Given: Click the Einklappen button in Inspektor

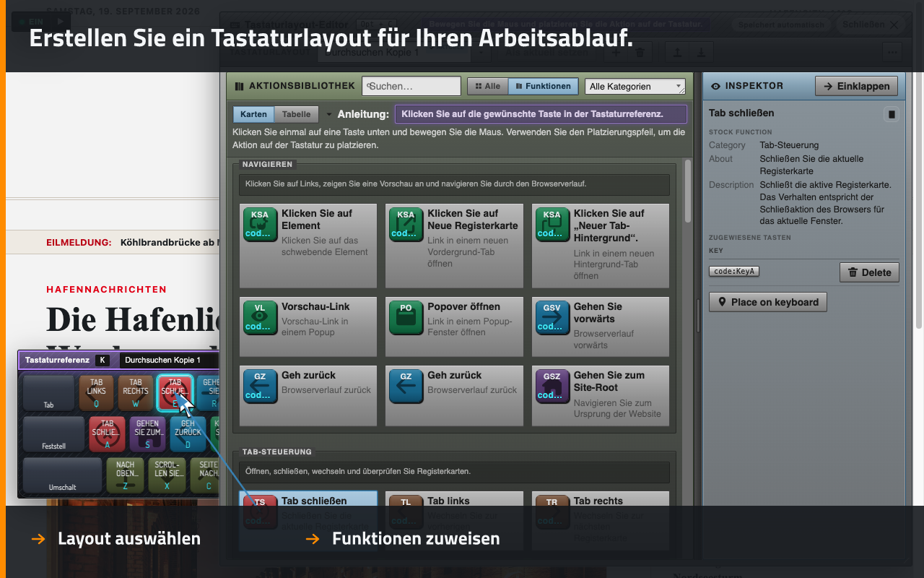Looking at the screenshot, I should coord(857,86).
